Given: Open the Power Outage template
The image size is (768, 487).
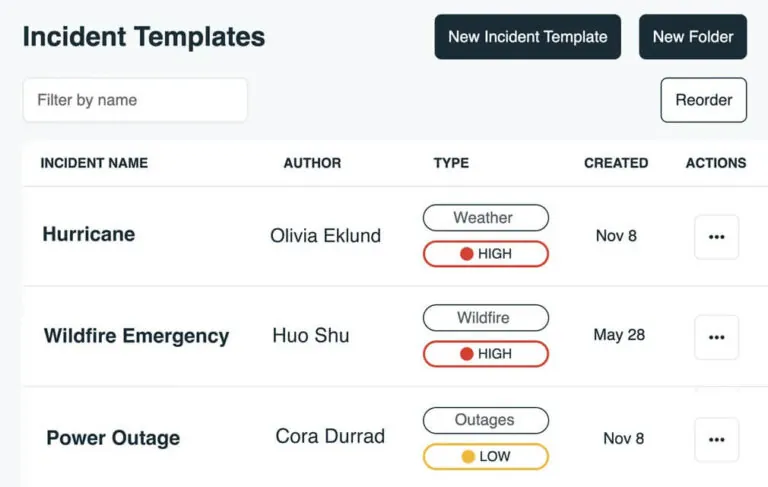Looking at the screenshot, I should (x=113, y=438).
